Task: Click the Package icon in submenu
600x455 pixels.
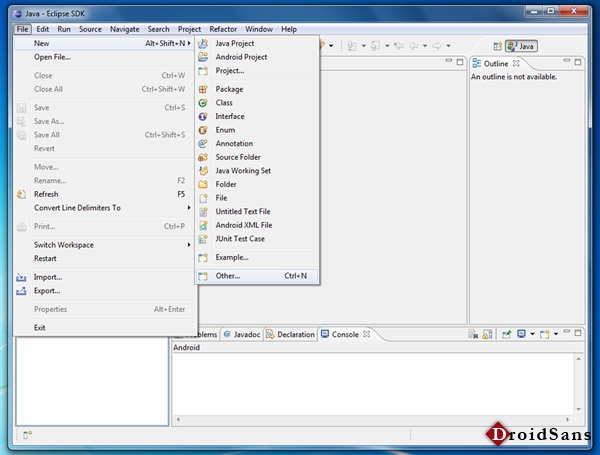Action: (x=203, y=89)
